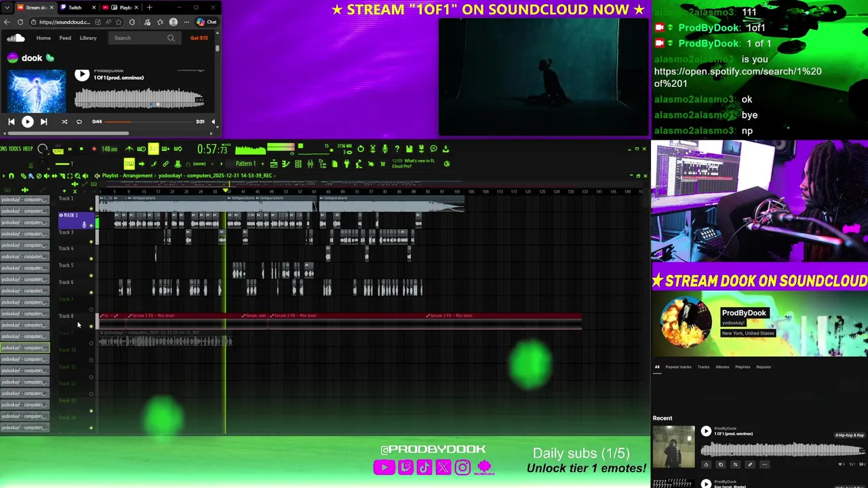Select the link chain tool icon
This screenshot has height=488, width=868.
point(165,163)
